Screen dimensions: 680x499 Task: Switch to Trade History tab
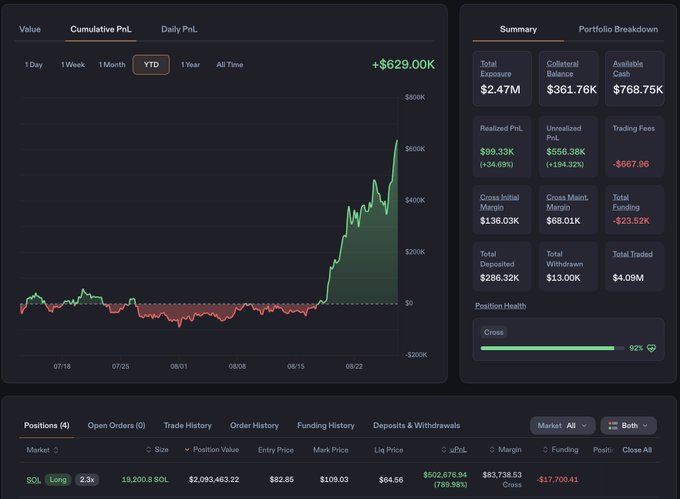pos(187,425)
